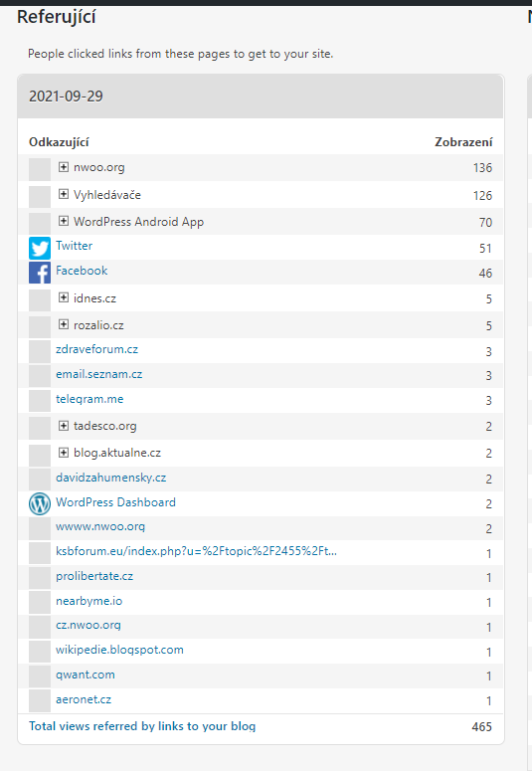The image size is (532, 771).
Task: Open the davidzahumensky.cz link
Action: tap(110, 478)
